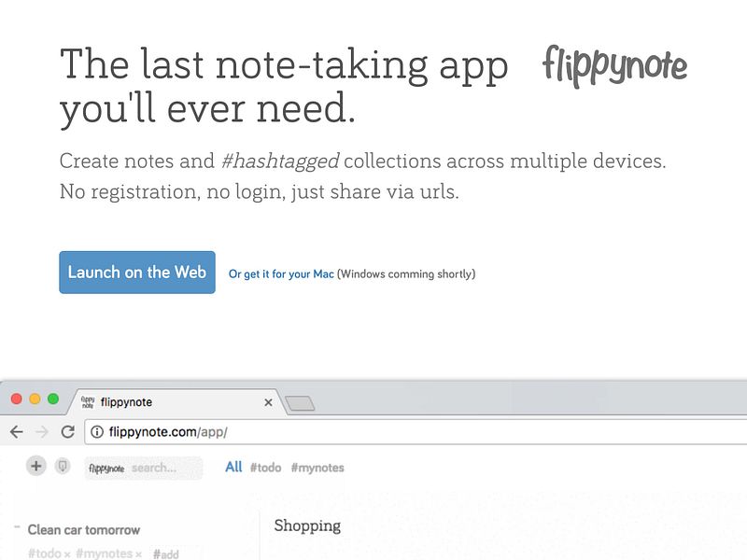Click the Launch on the Web button

[x=137, y=273]
